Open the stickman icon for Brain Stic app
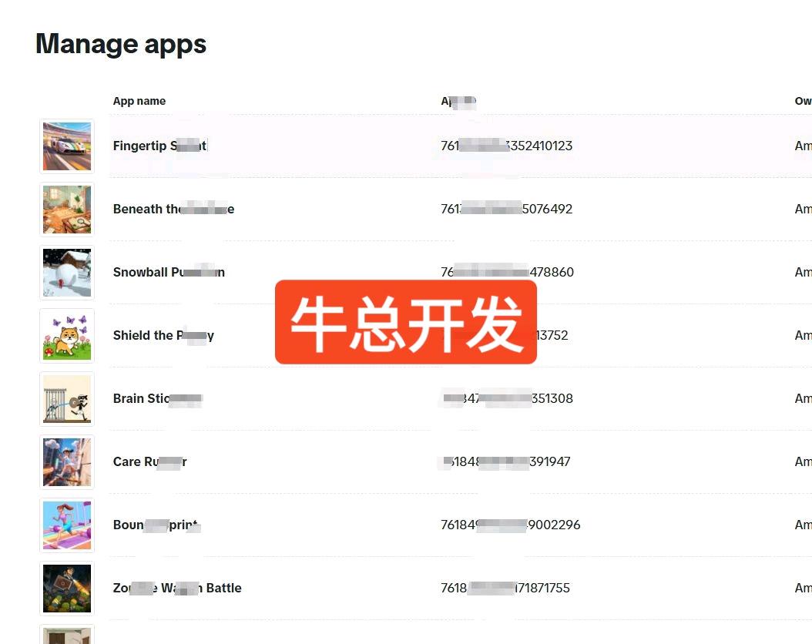812x644 pixels. point(67,399)
